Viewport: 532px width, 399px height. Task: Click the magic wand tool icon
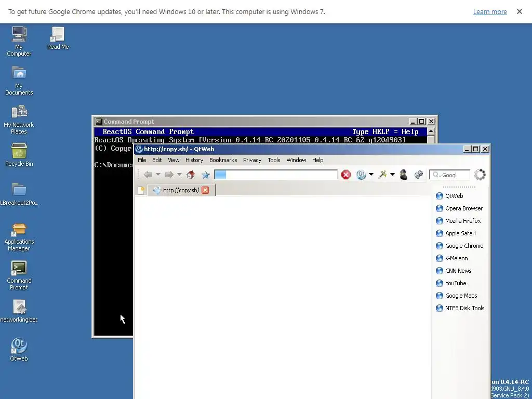(382, 175)
